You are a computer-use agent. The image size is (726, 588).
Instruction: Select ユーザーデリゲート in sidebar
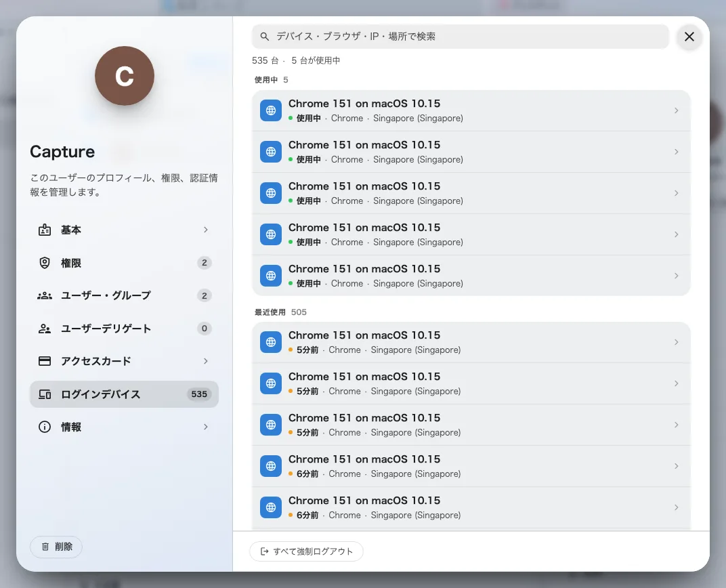(x=124, y=329)
